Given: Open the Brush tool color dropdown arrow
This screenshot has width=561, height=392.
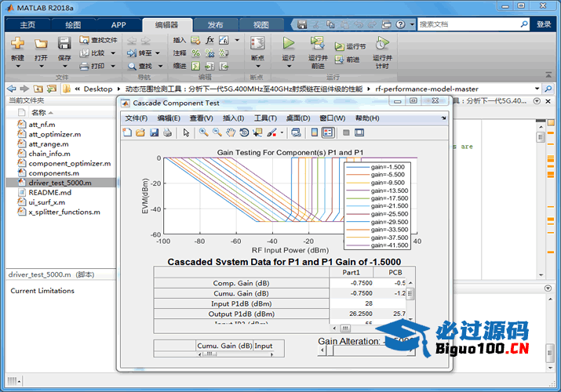Looking at the screenshot, I should (x=282, y=132).
